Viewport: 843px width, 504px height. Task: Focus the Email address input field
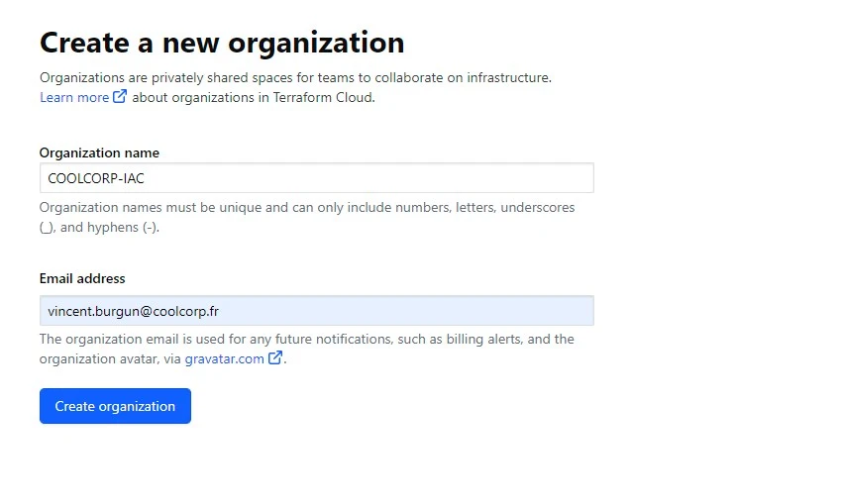pos(317,311)
